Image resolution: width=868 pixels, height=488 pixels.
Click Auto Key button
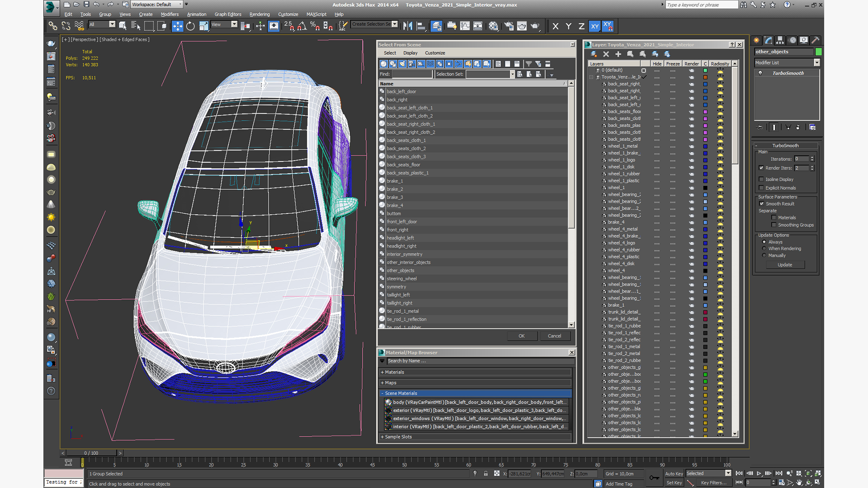click(674, 474)
